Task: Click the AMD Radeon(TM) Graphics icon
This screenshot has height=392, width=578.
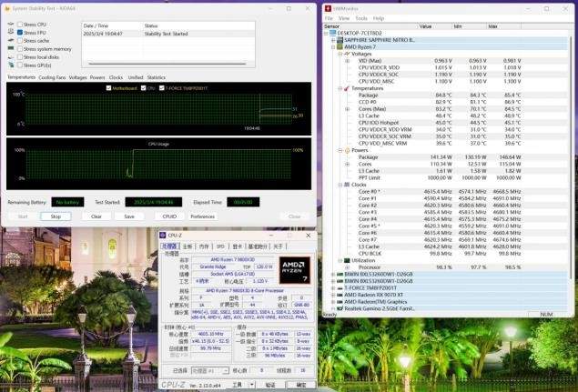Action: tap(340, 302)
